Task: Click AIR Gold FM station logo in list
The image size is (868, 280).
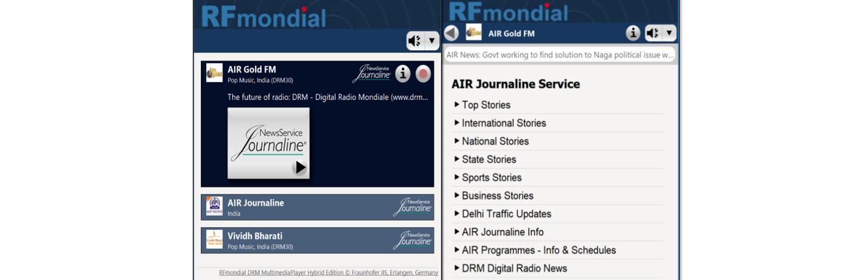Action: [x=214, y=73]
